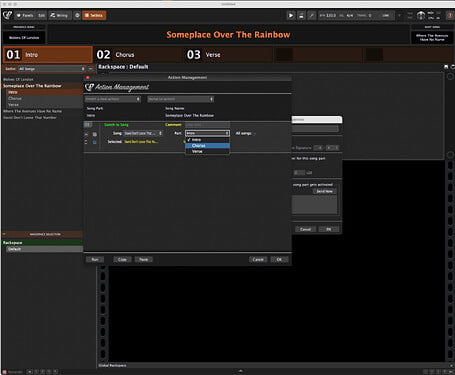Viewport: 455px width, 375px height.
Task: Open the Wiring view
Action: [x=59, y=15]
